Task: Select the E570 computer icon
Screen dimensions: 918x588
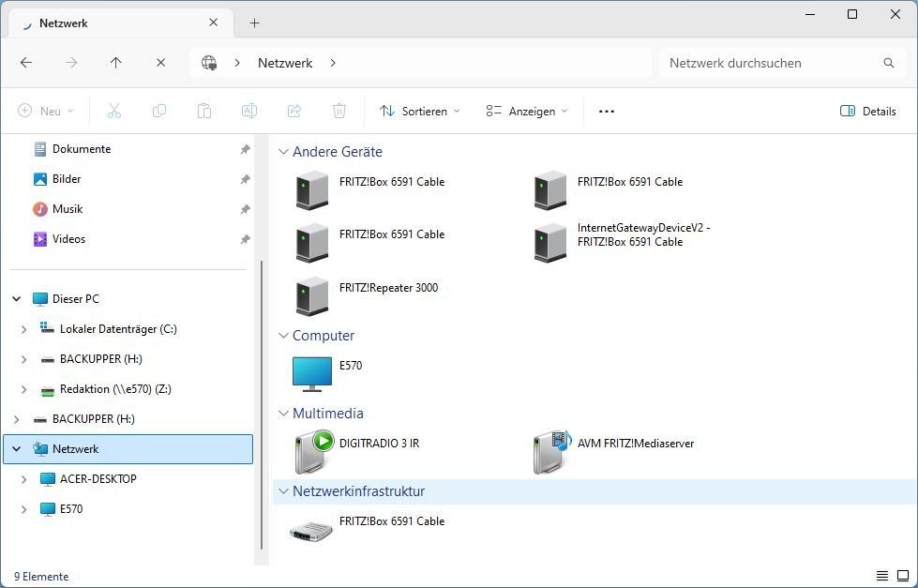Action: pyautogui.click(x=312, y=372)
